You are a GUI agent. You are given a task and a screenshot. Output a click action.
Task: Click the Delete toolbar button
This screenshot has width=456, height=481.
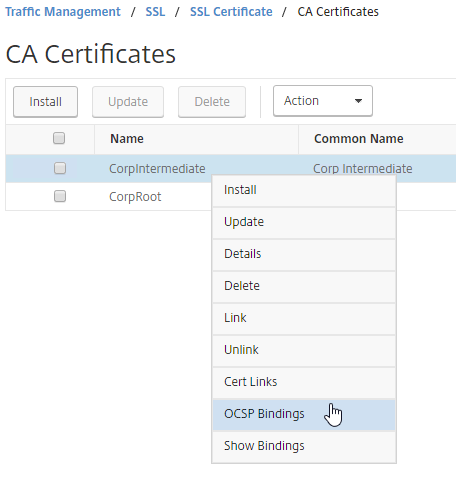point(212,102)
